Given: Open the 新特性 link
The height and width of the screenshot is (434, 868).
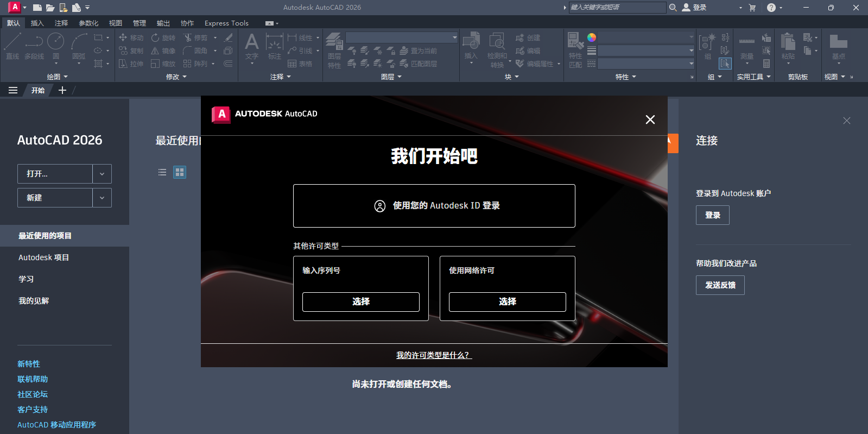Looking at the screenshot, I should [x=29, y=364].
